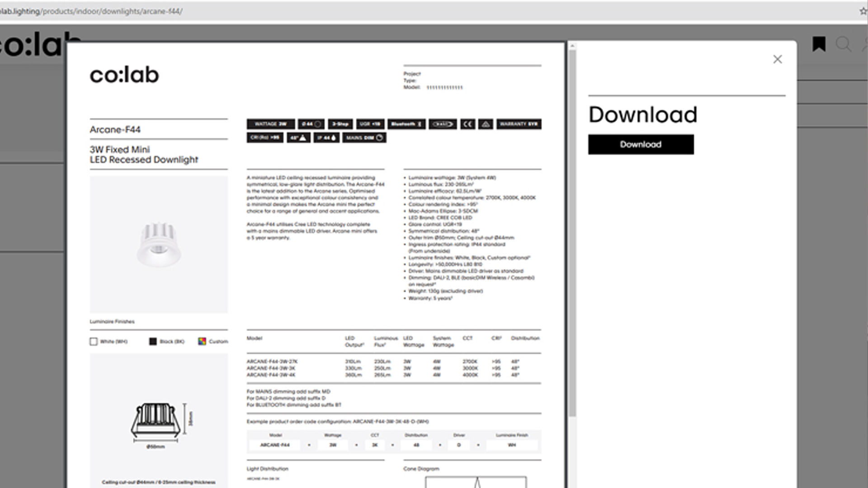868x488 pixels.
Task: Click the browser address bar URL
Action: click(x=91, y=11)
